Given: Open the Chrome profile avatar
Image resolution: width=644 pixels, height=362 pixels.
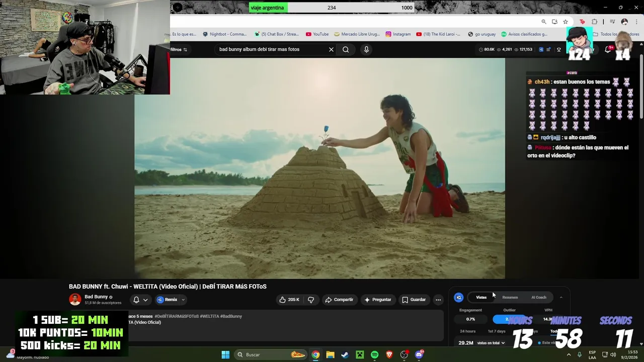Looking at the screenshot, I should (x=624, y=22).
